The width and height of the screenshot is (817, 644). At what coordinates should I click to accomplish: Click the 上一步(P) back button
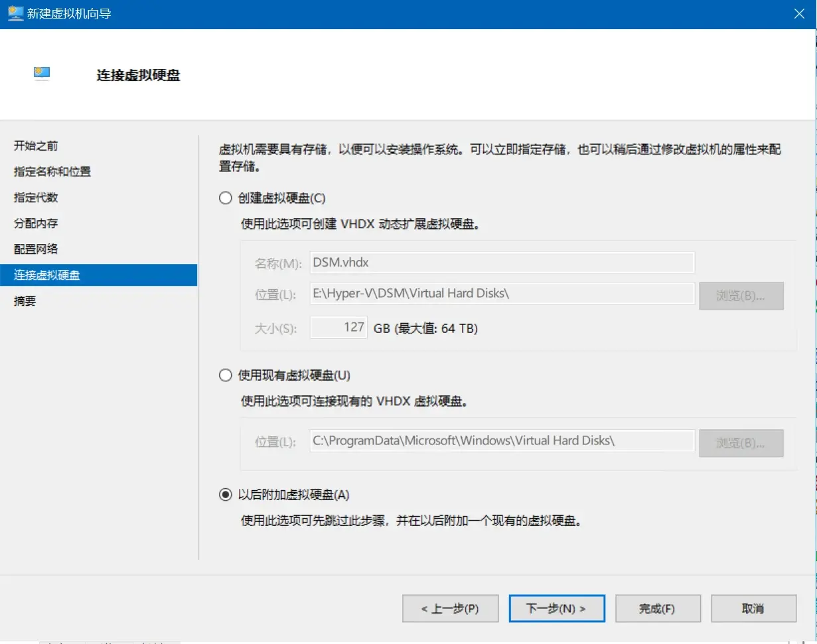tap(450, 608)
